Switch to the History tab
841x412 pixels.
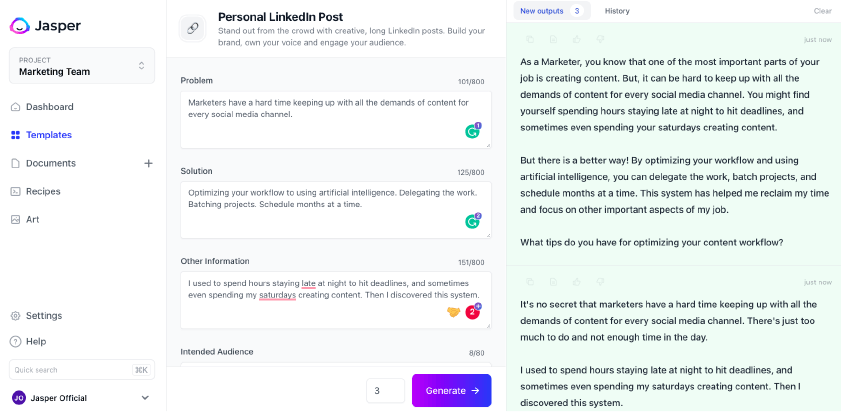tap(617, 11)
